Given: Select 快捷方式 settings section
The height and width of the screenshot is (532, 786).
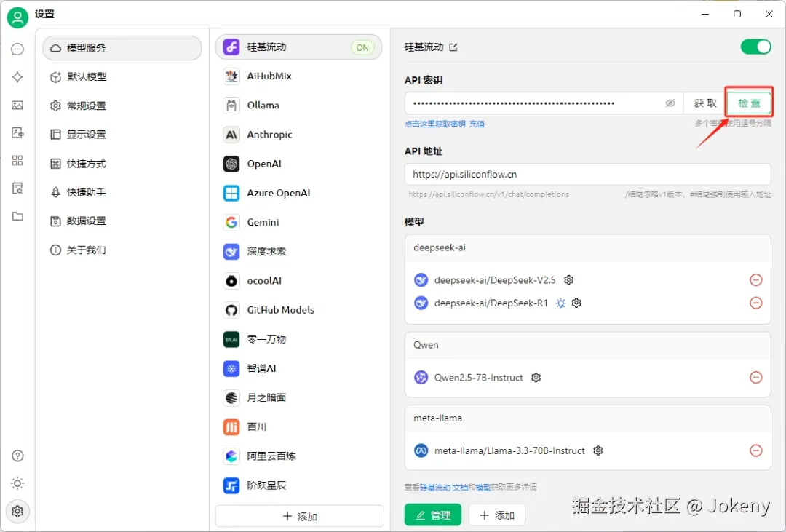Looking at the screenshot, I should (x=122, y=164).
